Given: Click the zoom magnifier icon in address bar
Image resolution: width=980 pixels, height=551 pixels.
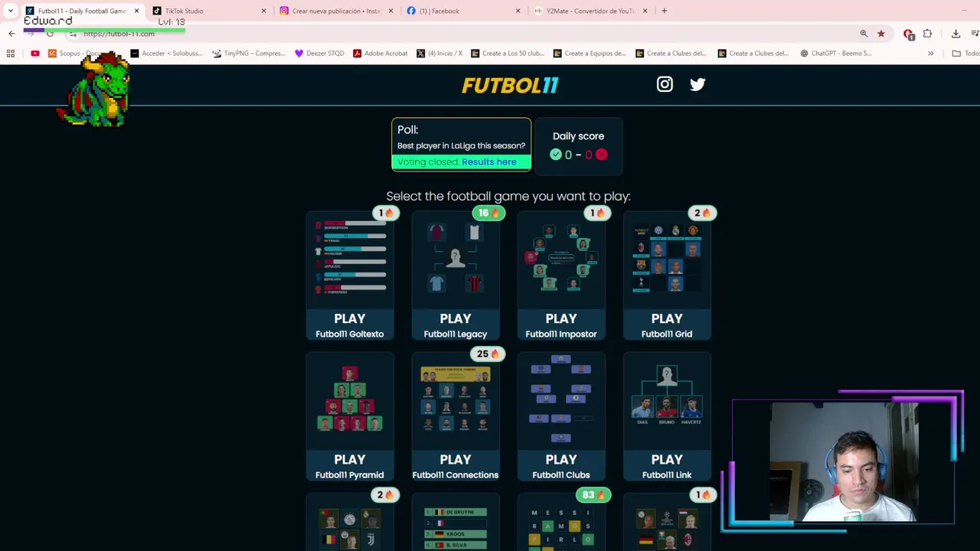Looking at the screenshot, I should pyautogui.click(x=864, y=34).
